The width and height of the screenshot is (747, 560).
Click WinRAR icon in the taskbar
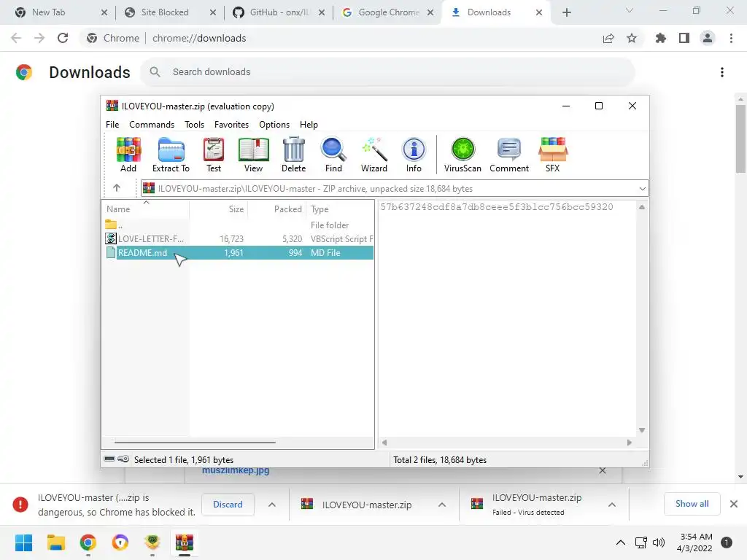(185, 542)
